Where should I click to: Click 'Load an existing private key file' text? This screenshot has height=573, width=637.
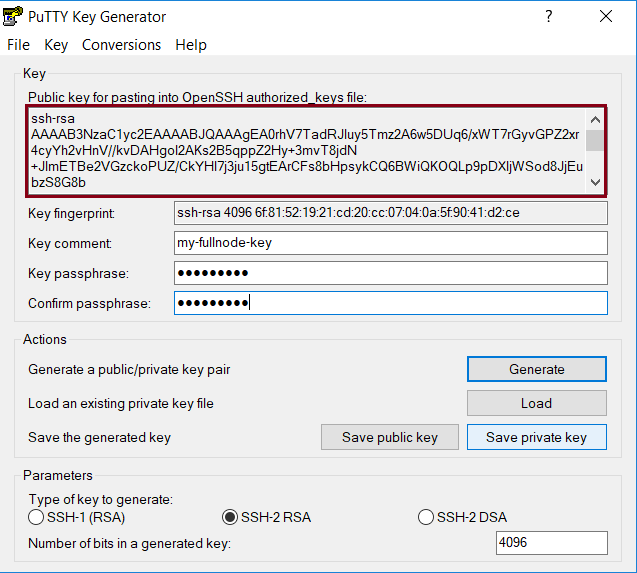click(x=121, y=404)
